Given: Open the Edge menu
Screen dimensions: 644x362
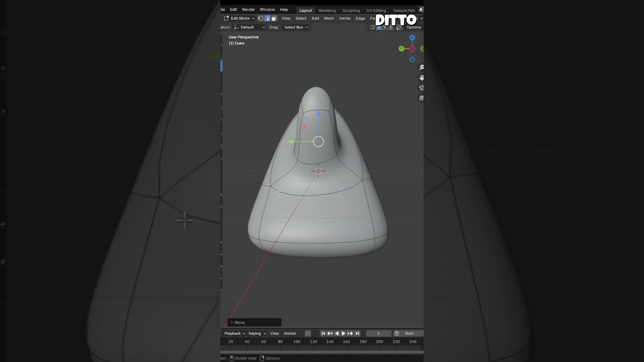Looking at the screenshot, I should pyautogui.click(x=360, y=18).
